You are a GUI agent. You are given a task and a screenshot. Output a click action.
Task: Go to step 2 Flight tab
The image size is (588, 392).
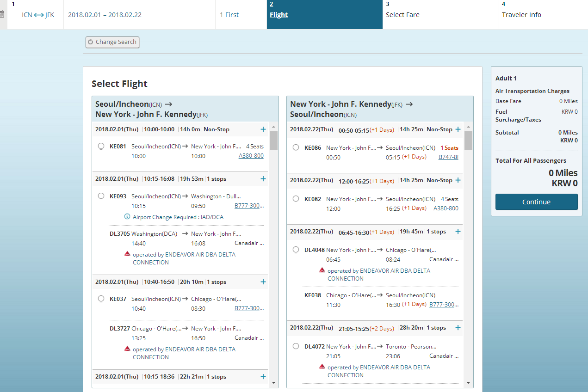325,15
